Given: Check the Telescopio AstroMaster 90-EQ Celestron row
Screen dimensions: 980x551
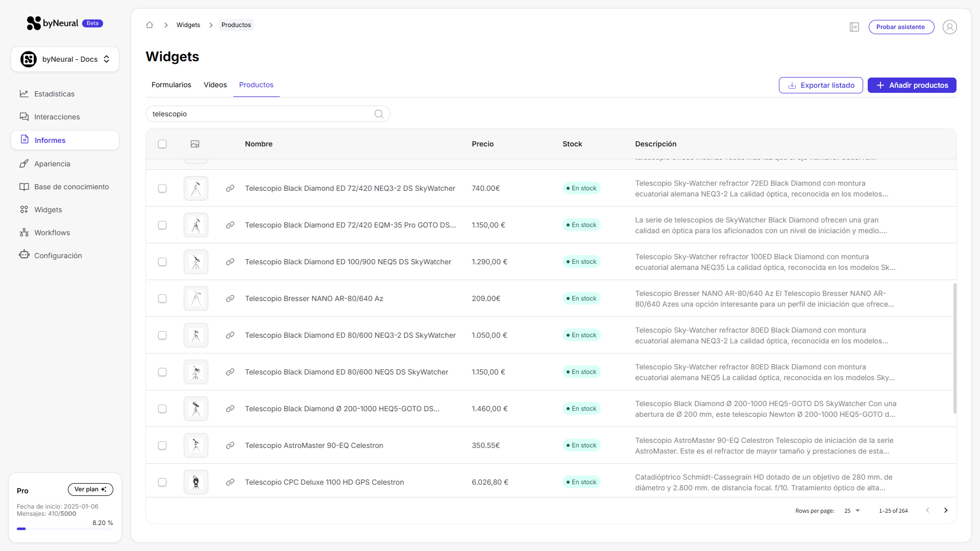Looking at the screenshot, I should (x=162, y=445).
